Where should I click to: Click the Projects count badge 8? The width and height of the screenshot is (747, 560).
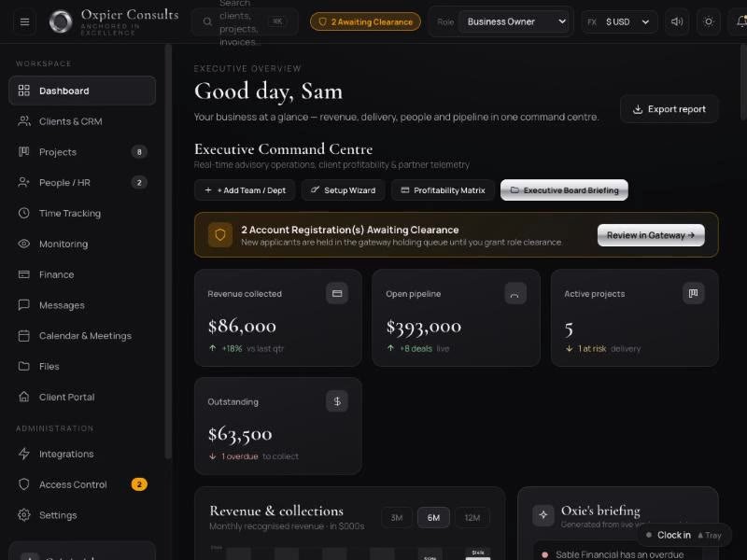pos(139,152)
